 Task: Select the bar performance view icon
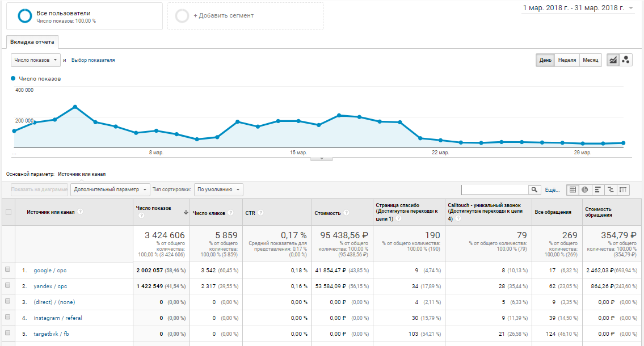click(x=598, y=189)
